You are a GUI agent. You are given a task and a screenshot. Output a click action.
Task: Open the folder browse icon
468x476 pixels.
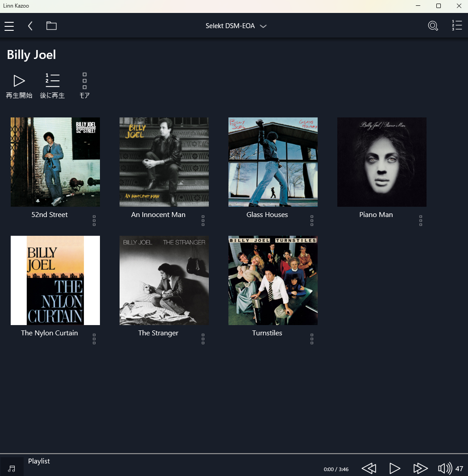(x=51, y=26)
